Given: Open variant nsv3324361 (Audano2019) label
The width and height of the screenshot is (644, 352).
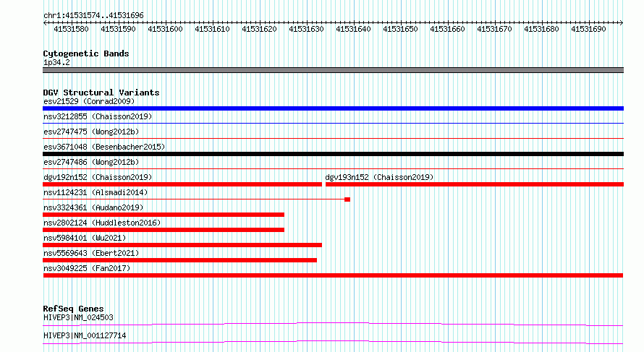Looking at the screenshot, I should click(x=93, y=207).
